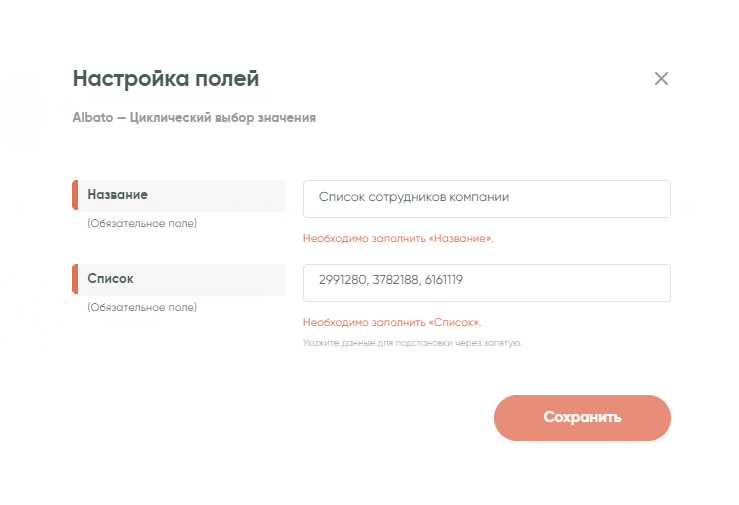739x505 pixels.
Task: Place cursor on value 2991280
Action: [342, 282]
